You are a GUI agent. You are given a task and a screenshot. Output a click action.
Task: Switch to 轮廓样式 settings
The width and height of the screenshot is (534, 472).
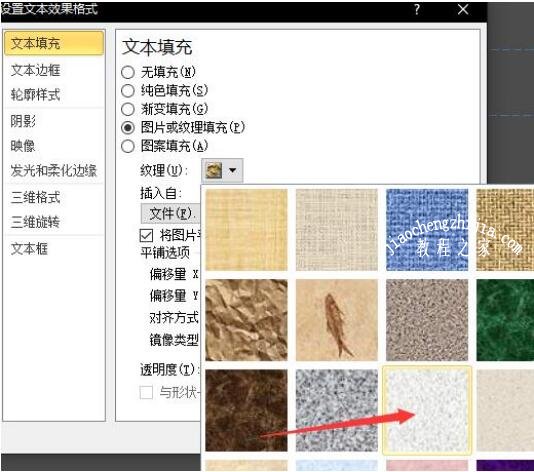[35, 95]
